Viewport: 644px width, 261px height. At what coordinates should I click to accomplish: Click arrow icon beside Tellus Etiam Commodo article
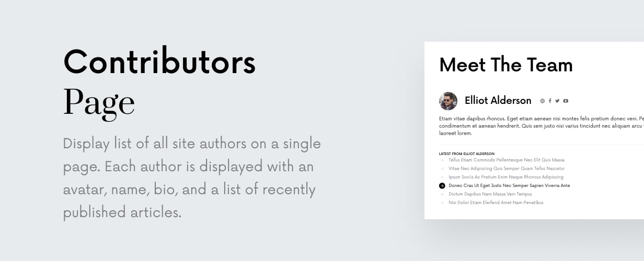tap(442, 160)
